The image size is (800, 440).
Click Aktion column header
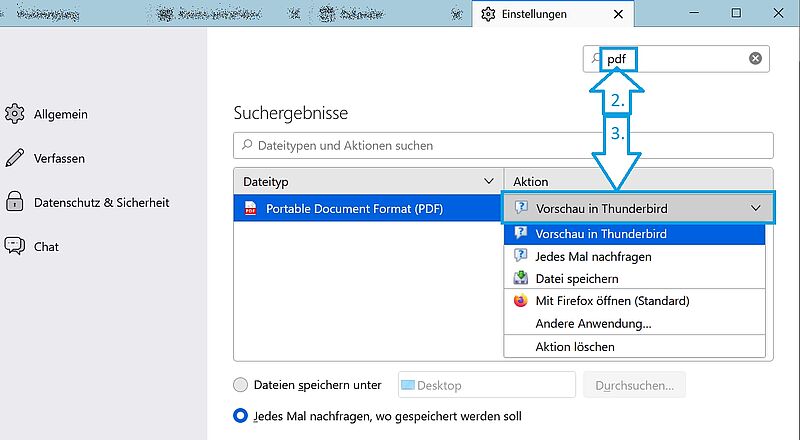pyautogui.click(x=638, y=181)
